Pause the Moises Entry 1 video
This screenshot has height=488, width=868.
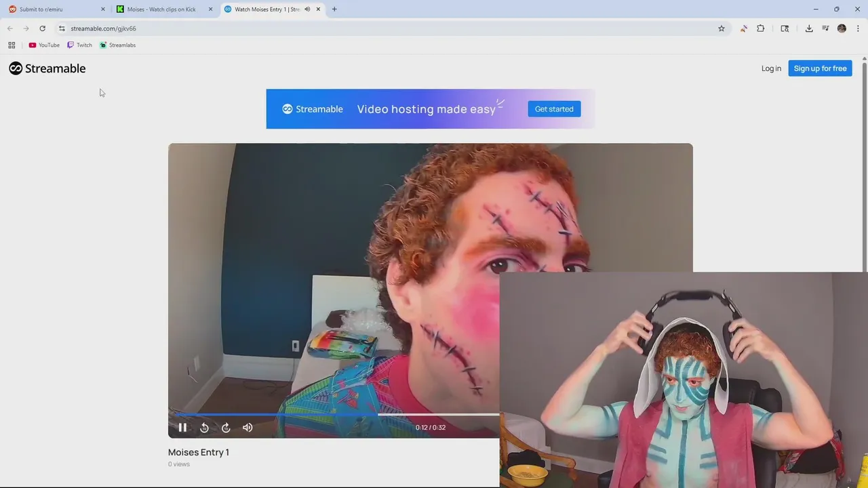click(x=182, y=427)
